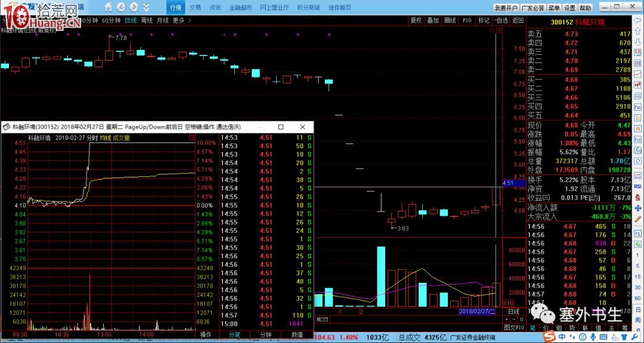
Task: Click the 广发必答 button
Action: click(532, 8)
